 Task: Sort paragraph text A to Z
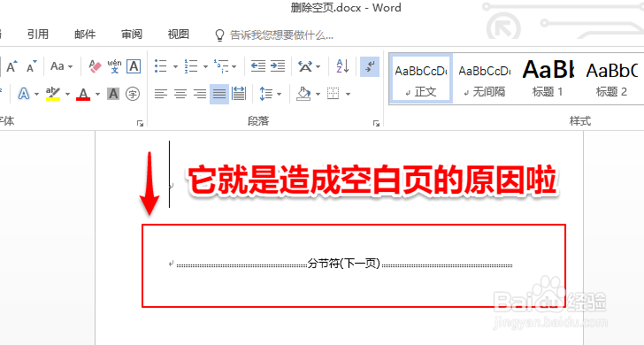342,66
